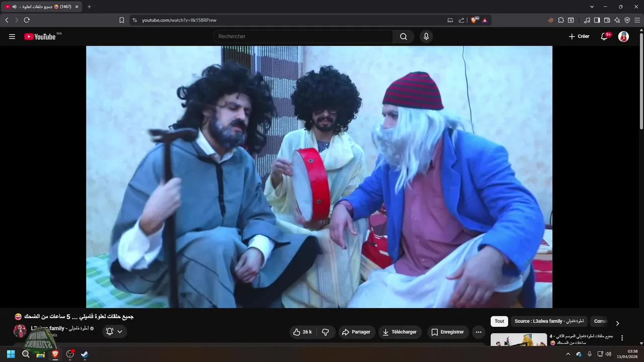Share this page via address bar icon
Viewport: 644px width, 362px height.
click(x=461, y=20)
